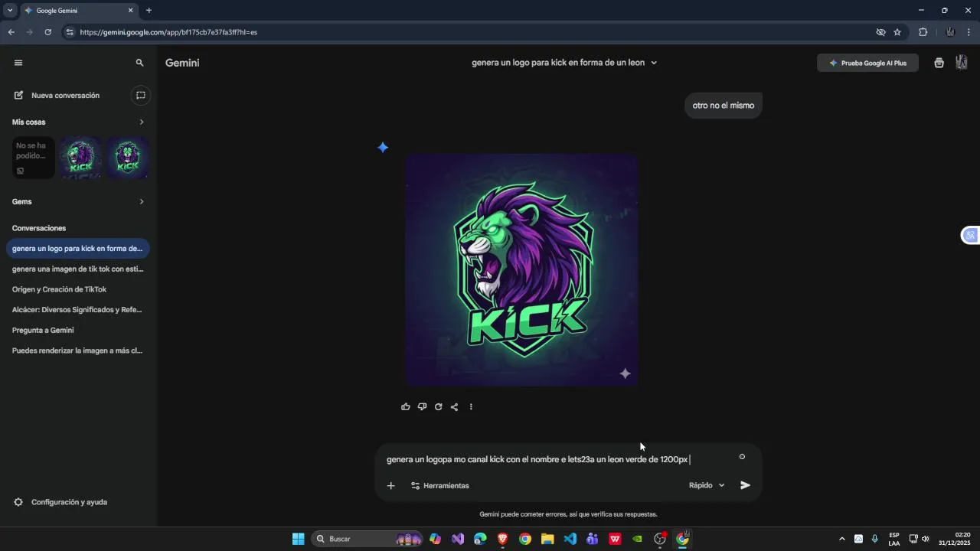Open the user avatar at top right
980x551 pixels.
coord(962,63)
